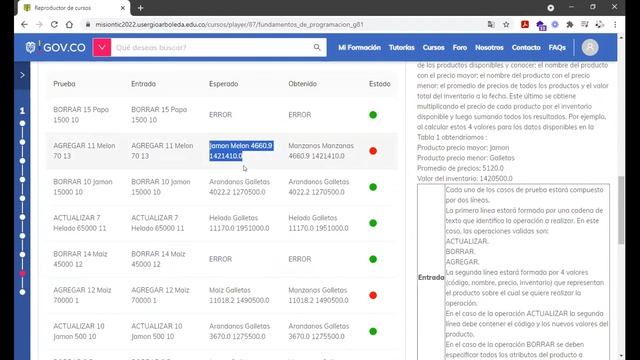The image size is (640, 360).
Task: Click the page vertical scrollbar thumb
Action: coord(621,210)
